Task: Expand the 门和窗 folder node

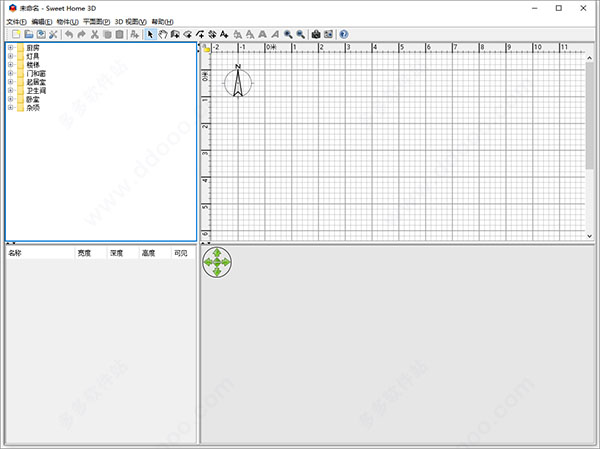Action: pos(10,73)
